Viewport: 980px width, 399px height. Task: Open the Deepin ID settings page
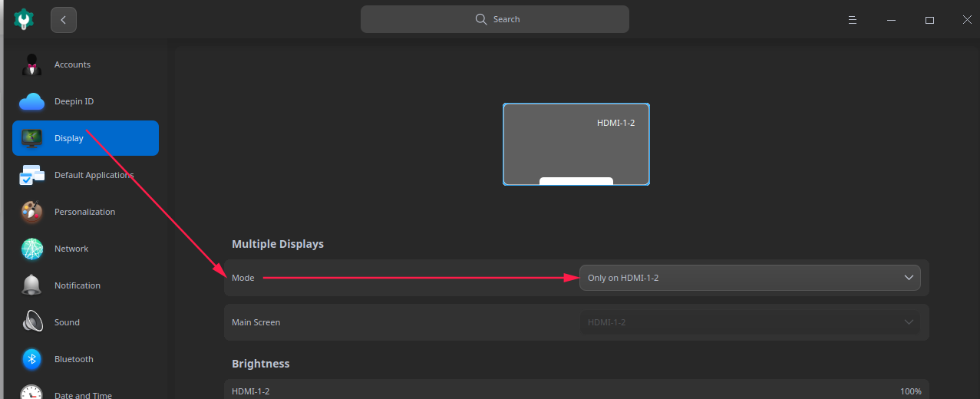[85, 101]
